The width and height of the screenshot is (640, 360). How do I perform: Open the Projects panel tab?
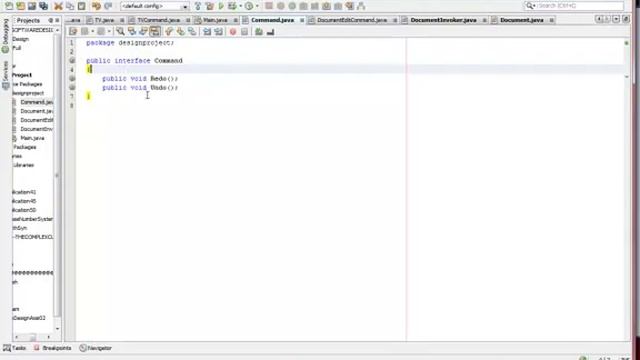(28, 20)
